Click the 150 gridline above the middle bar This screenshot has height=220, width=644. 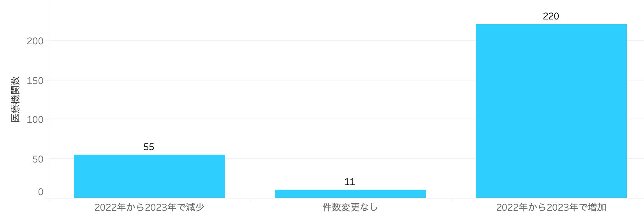point(350,80)
